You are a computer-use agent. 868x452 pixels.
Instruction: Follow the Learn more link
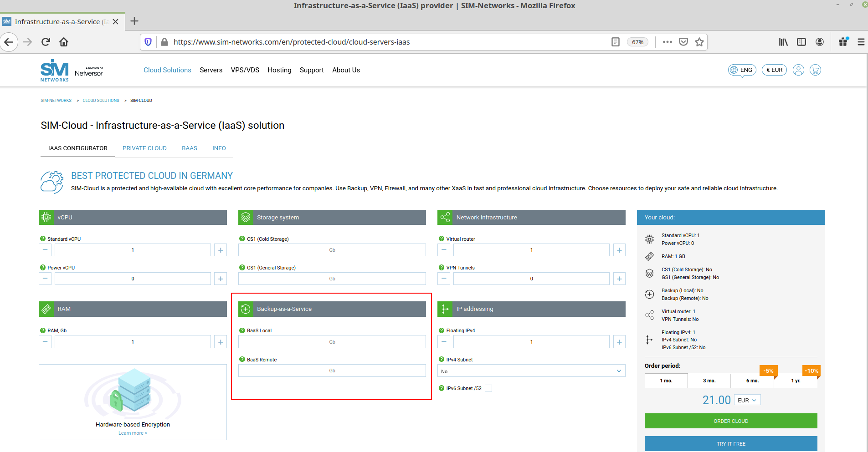pyautogui.click(x=133, y=433)
